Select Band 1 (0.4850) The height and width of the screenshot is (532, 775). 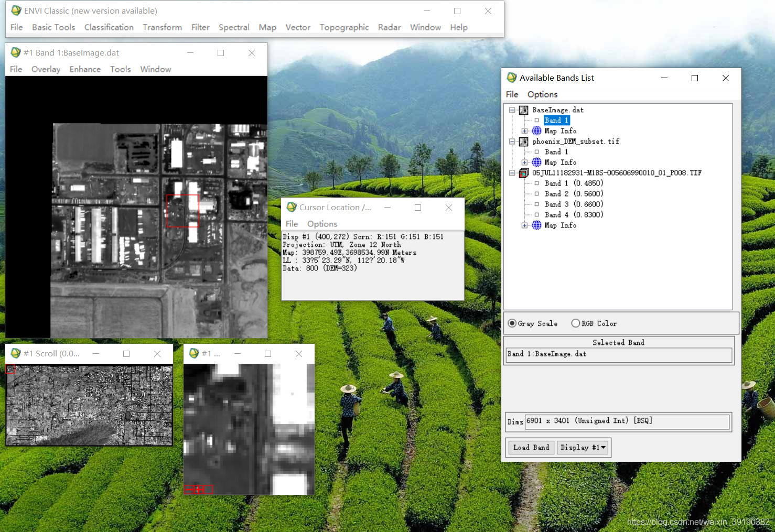point(574,183)
